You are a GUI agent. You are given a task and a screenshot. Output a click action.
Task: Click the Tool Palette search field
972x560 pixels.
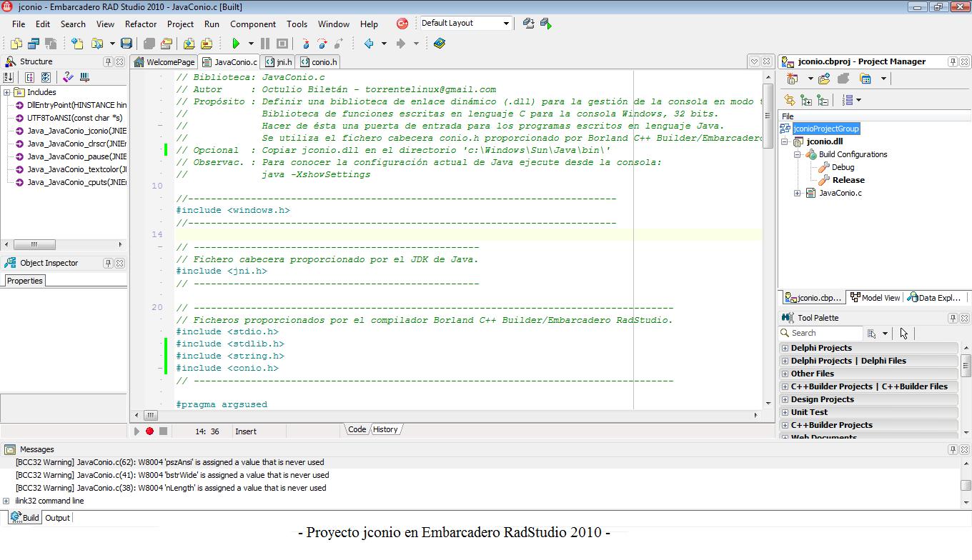[820, 333]
